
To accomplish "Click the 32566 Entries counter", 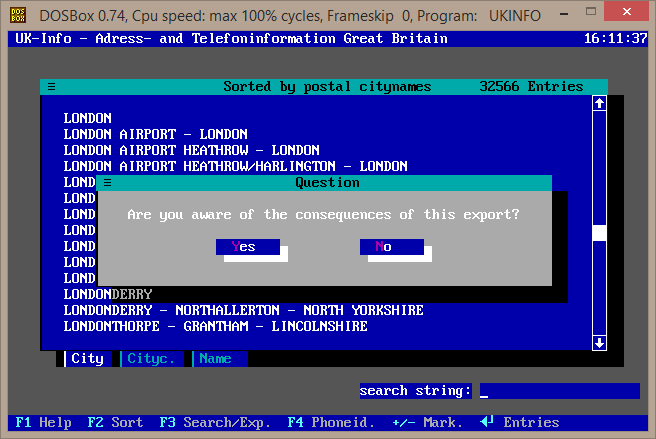I will pos(531,87).
